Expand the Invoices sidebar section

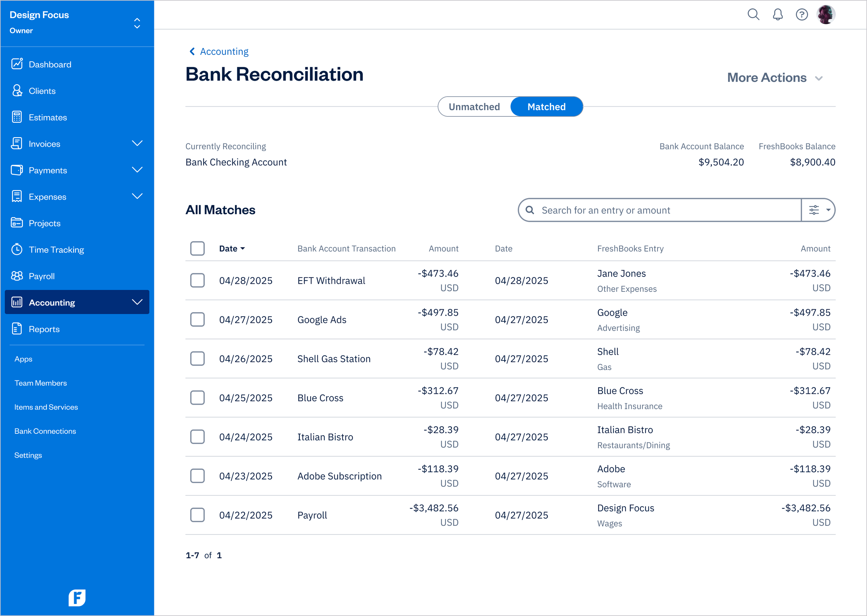click(x=137, y=143)
